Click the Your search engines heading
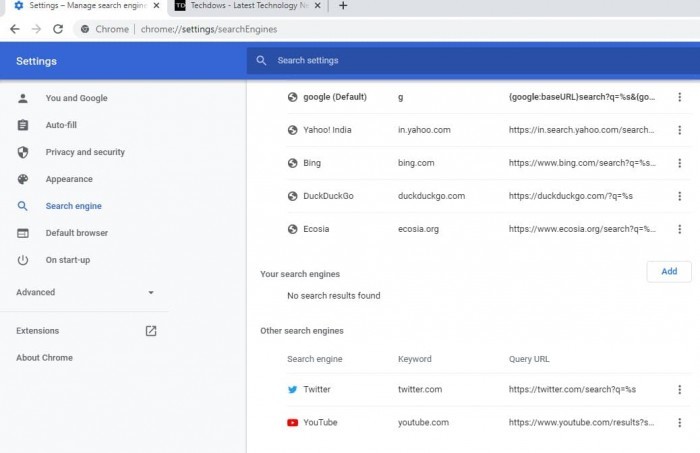The height and width of the screenshot is (453, 700). pos(300,274)
